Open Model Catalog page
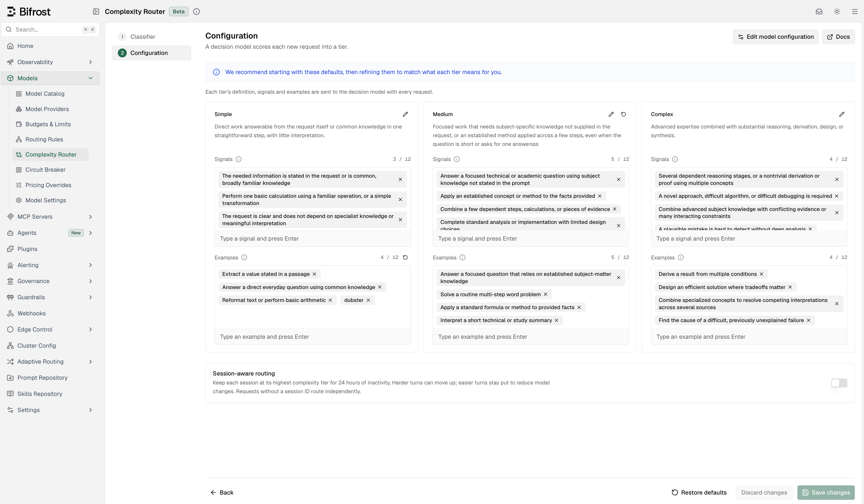This screenshot has width=864, height=504. [x=51, y=94]
